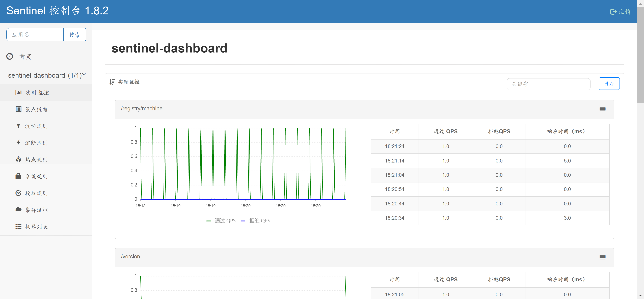Click the 搜索 button
This screenshot has height=299, width=644.
coord(74,35)
